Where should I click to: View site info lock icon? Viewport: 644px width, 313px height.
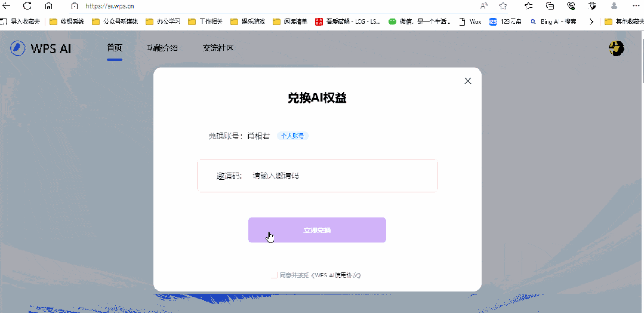click(75, 6)
